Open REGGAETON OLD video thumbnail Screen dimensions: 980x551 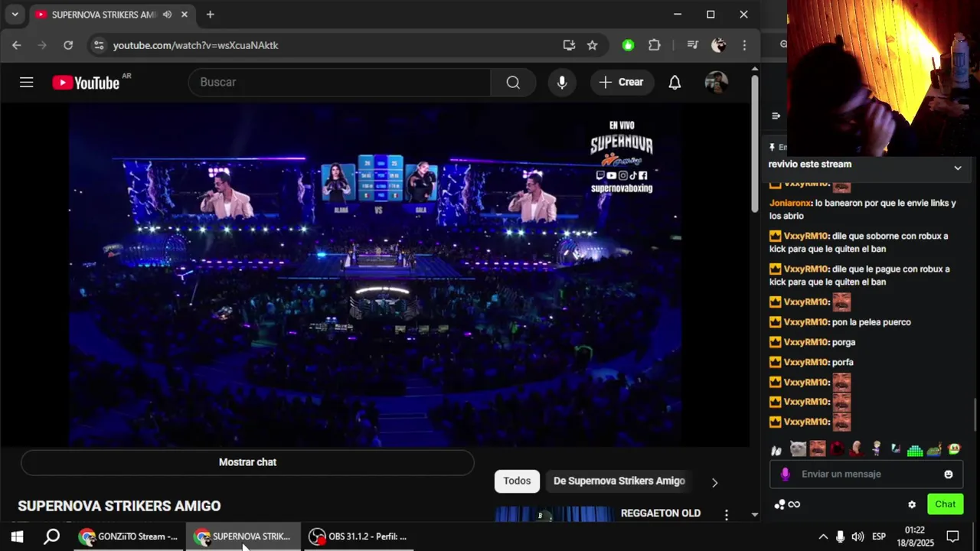pyautogui.click(x=554, y=514)
